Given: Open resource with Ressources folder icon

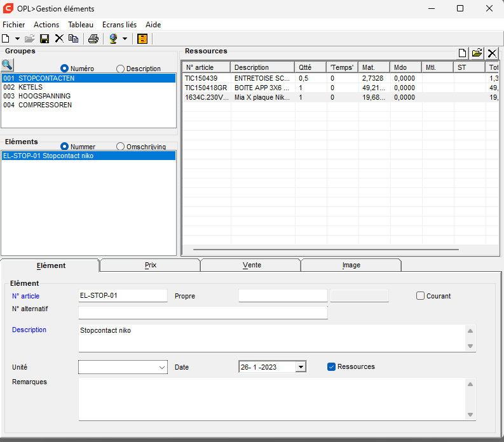Looking at the screenshot, I should (x=477, y=53).
